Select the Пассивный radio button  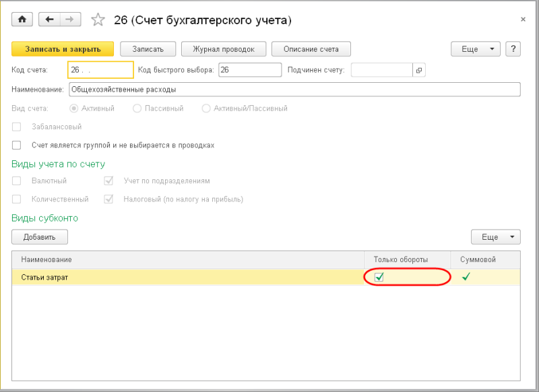coord(137,108)
